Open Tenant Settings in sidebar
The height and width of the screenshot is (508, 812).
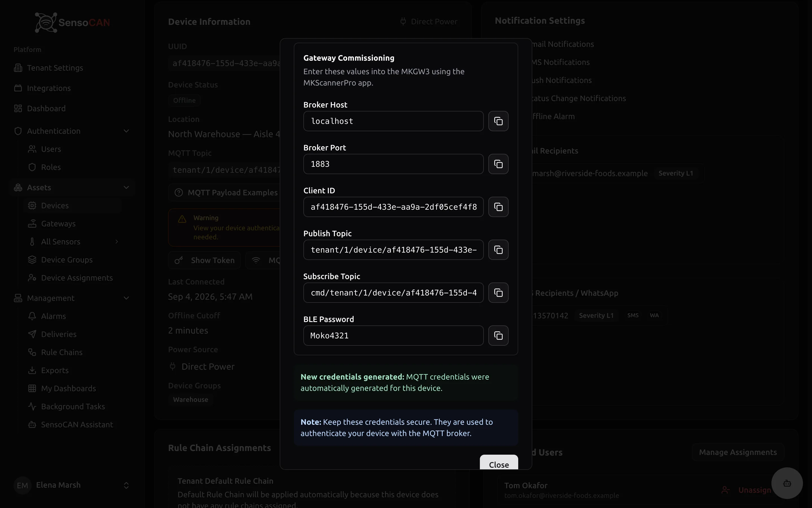[72, 68]
